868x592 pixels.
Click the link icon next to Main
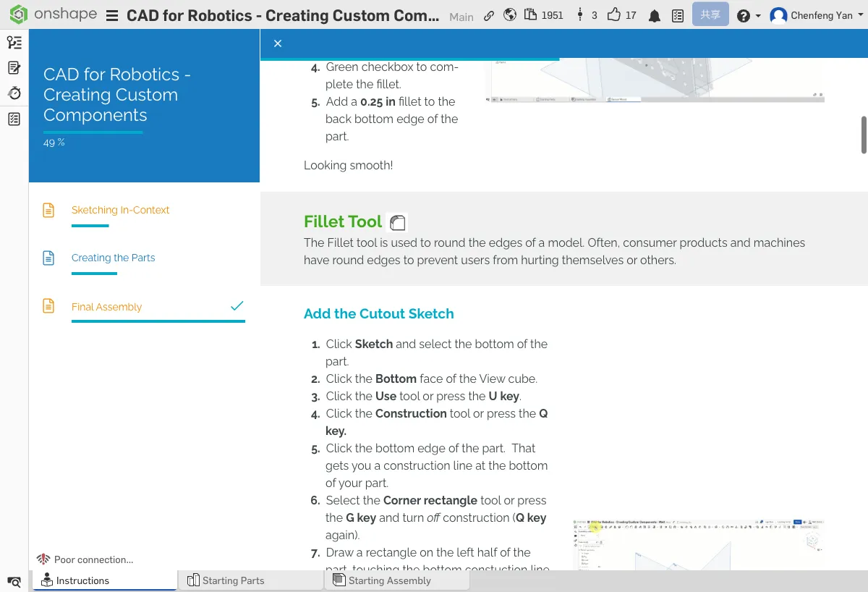click(489, 16)
